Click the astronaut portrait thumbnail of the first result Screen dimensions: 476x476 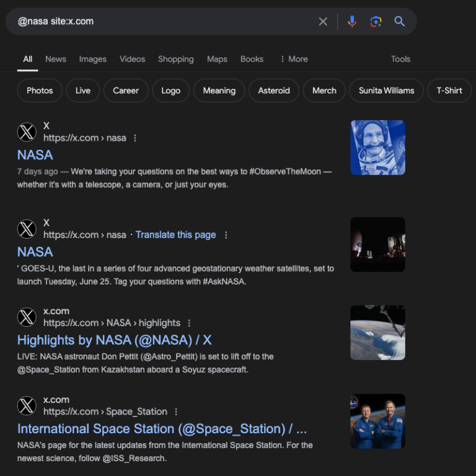(377, 148)
